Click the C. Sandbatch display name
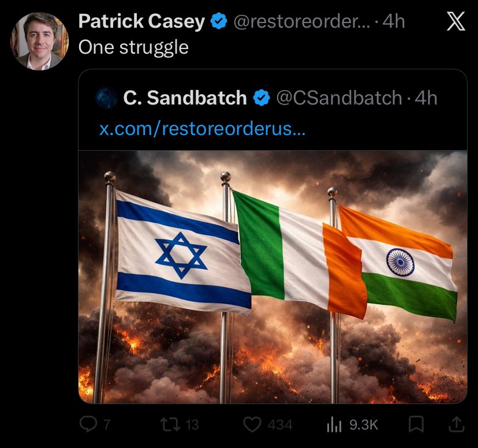Image resolution: width=478 pixels, height=448 pixels. click(185, 98)
